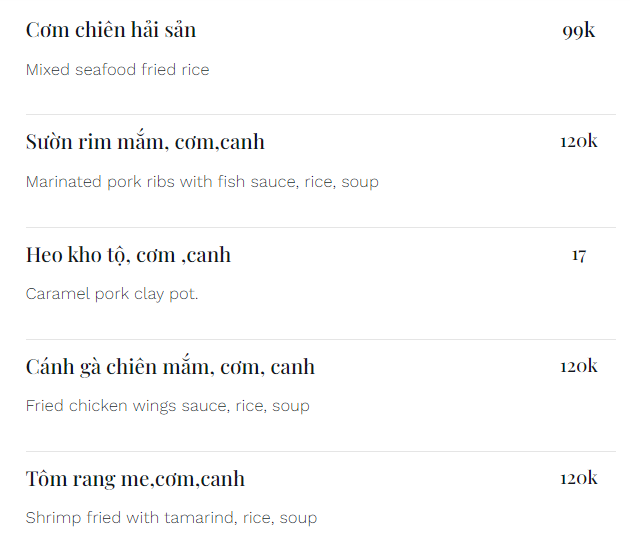Click the 120k price beside Cánh gà chiên mắm

pyautogui.click(x=578, y=367)
